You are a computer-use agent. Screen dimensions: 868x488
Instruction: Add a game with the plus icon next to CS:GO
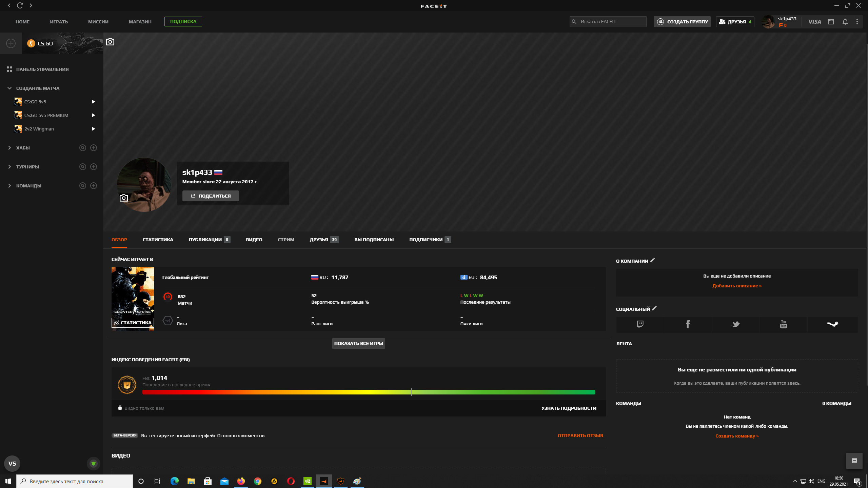click(x=11, y=43)
